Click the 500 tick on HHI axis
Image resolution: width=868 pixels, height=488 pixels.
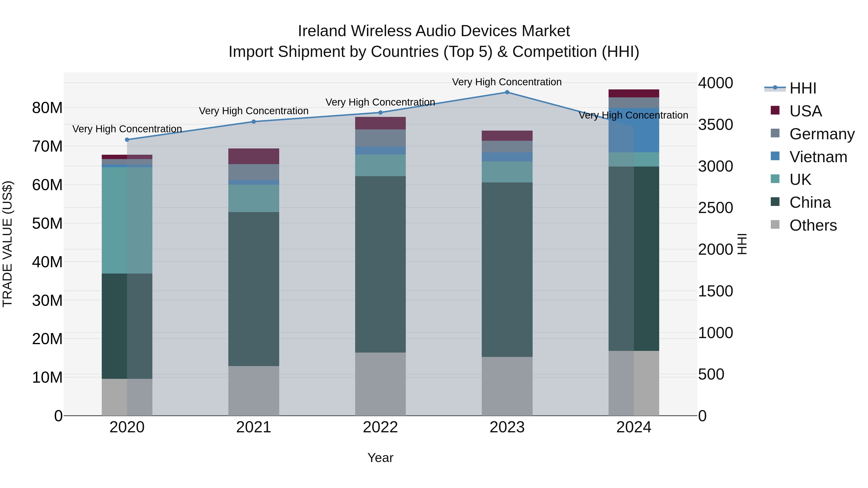point(711,374)
